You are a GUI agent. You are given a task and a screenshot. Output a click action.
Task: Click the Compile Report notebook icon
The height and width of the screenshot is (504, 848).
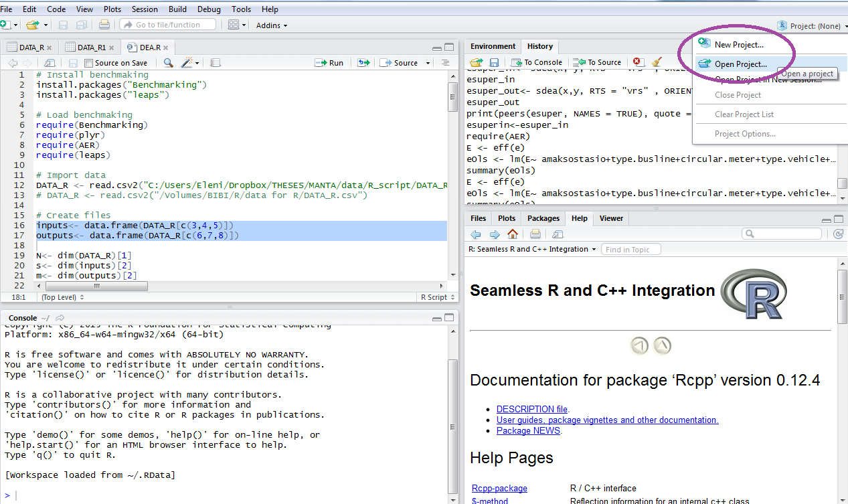click(x=215, y=63)
